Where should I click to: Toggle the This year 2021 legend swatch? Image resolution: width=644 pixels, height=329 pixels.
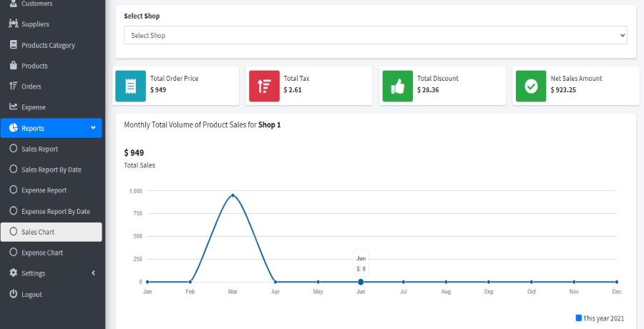[579, 318]
